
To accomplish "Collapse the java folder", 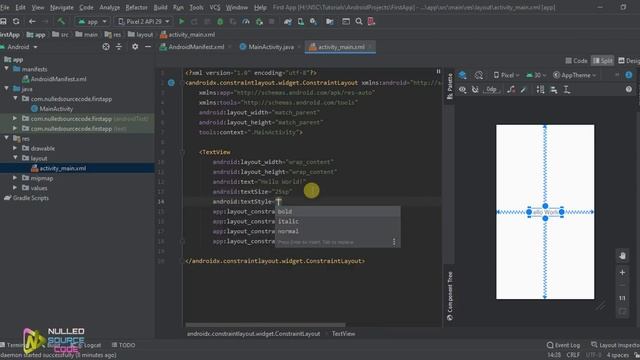I will pyautogui.click(x=7, y=89).
